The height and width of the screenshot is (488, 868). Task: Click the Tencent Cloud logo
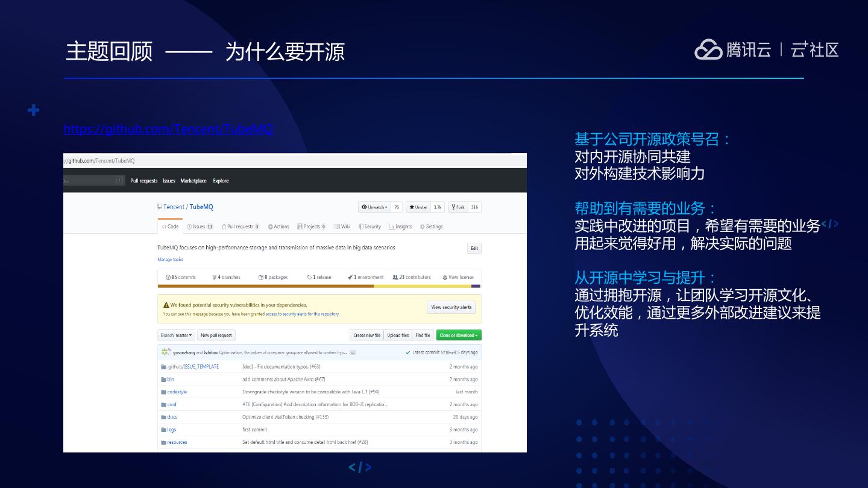click(732, 49)
